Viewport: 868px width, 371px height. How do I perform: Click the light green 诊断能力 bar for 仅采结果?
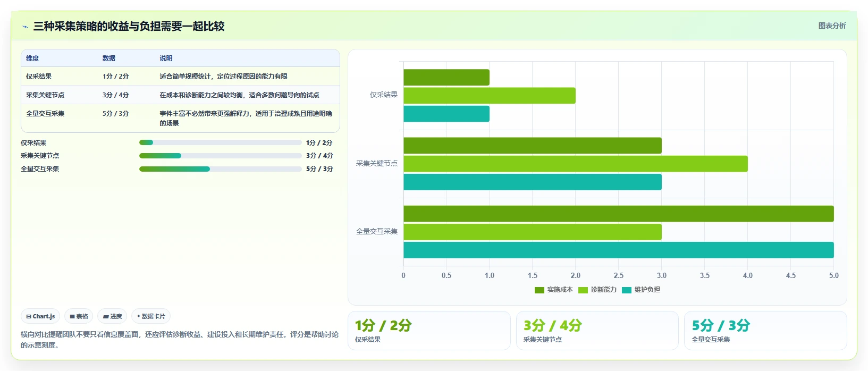coord(490,96)
